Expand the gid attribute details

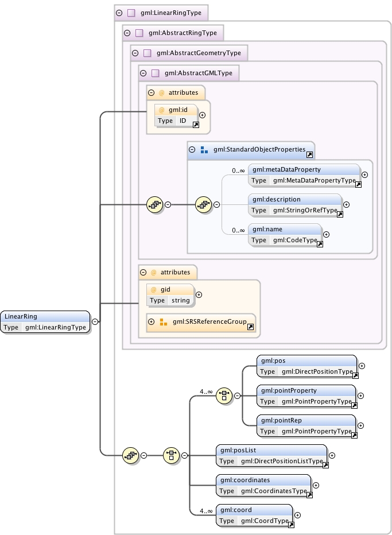199,295
